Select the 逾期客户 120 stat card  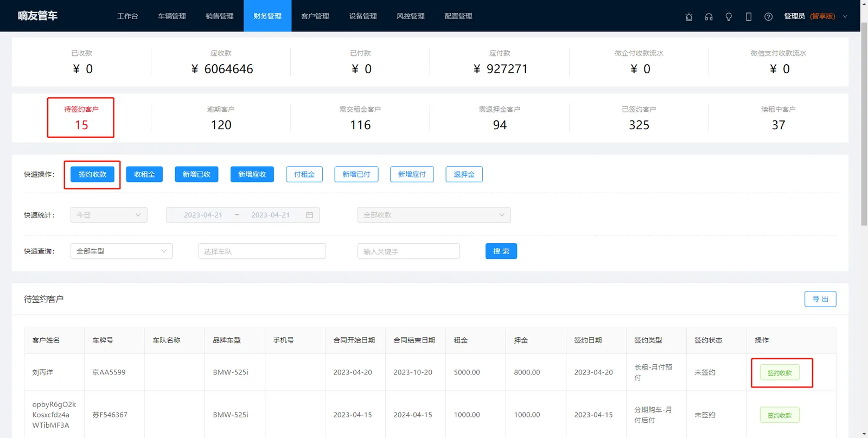click(221, 118)
